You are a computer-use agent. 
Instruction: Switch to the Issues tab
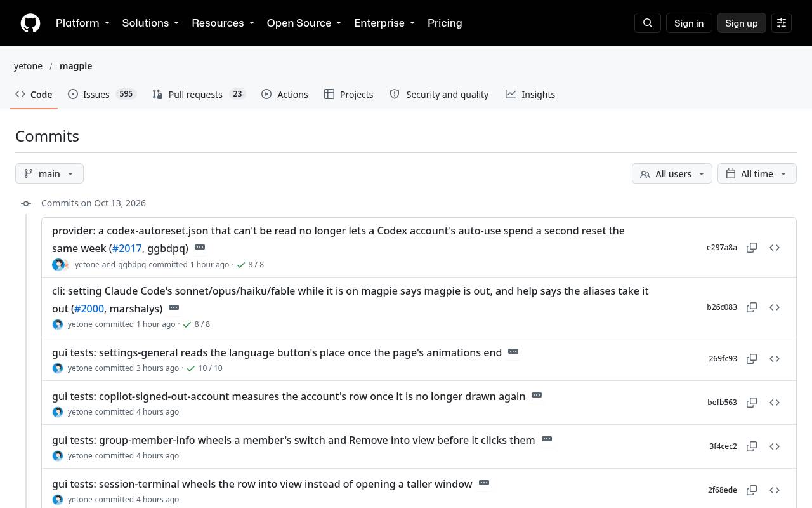tap(102, 94)
